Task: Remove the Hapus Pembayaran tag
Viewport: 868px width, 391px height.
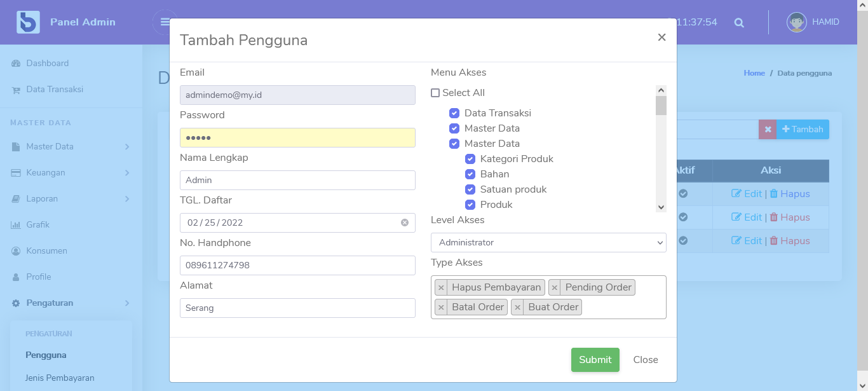Action: (441, 287)
